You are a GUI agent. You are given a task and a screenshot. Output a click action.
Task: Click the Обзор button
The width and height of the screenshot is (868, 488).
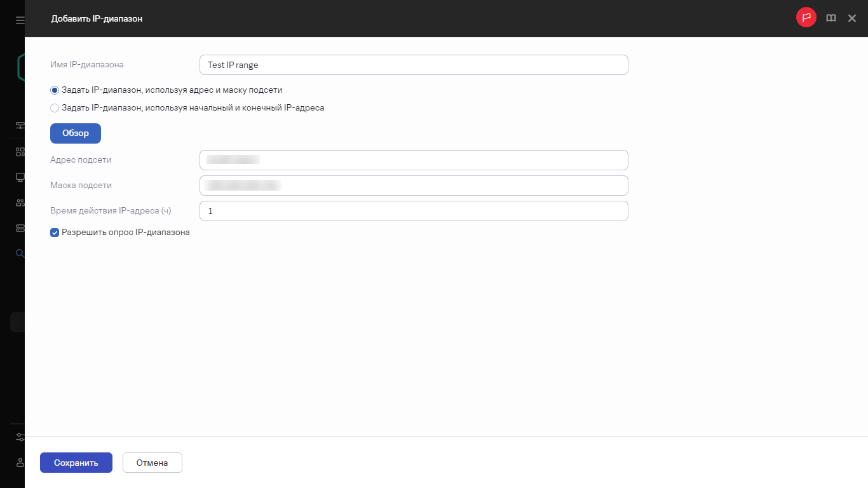point(76,133)
